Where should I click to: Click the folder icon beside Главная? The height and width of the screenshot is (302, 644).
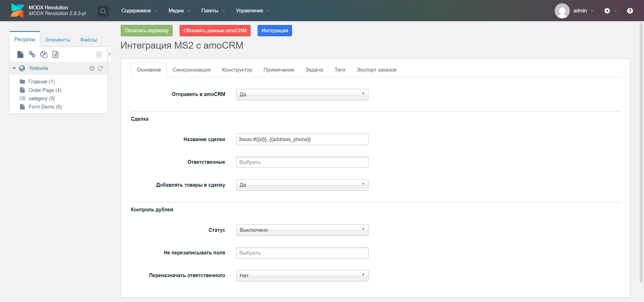22,81
